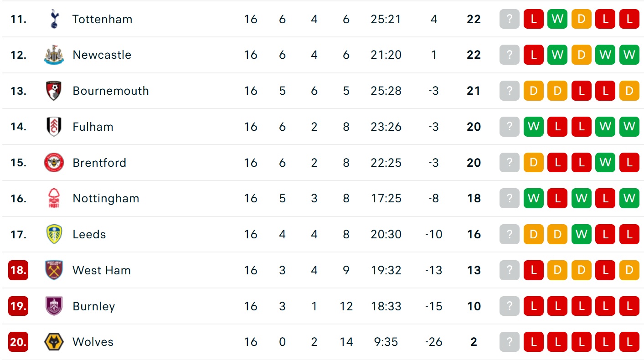Click the Leeds club crest
644x360 pixels.
tap(54, 234)
